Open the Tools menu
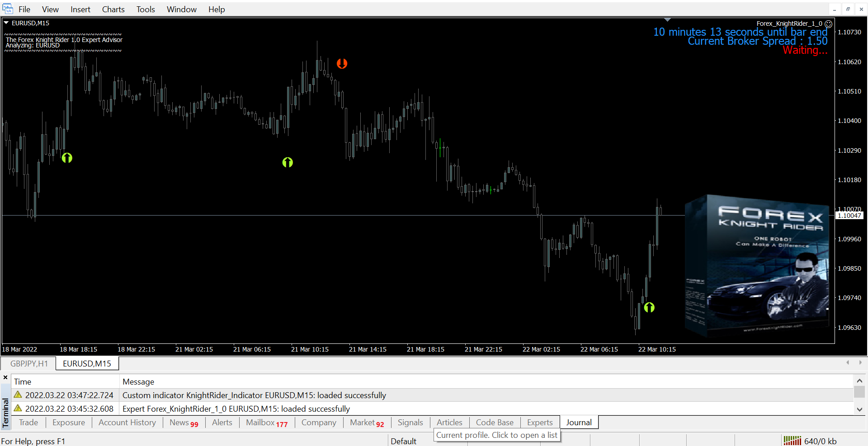The image size is (868, 446). click(x=146, y=9)
